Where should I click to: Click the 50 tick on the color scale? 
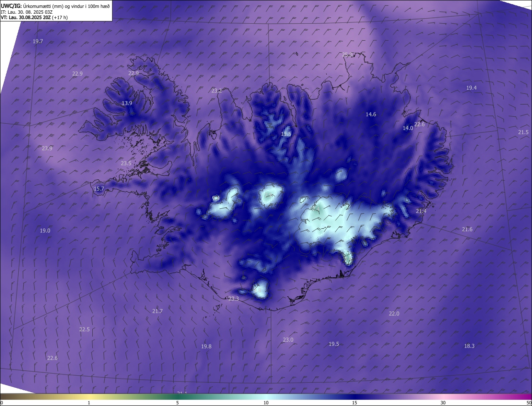529,403
